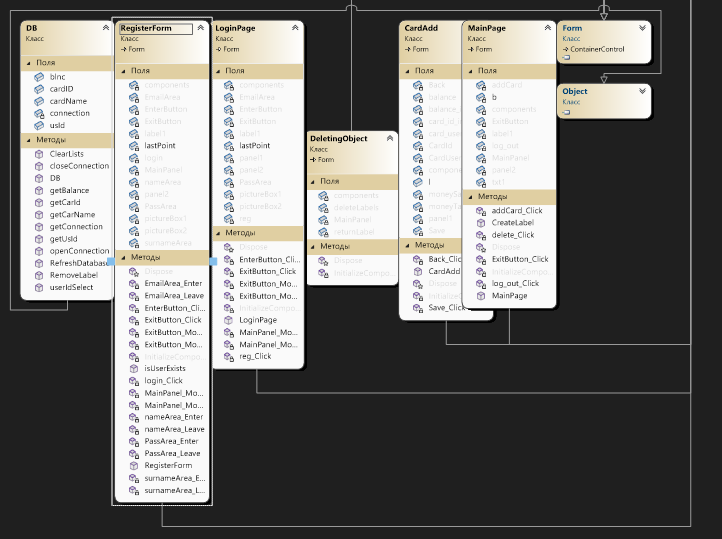Image resolution: width=722 pixels, height=539 pixels.
Task: Select the addCard_Click method icon
Action: click(x=481, y=211)
